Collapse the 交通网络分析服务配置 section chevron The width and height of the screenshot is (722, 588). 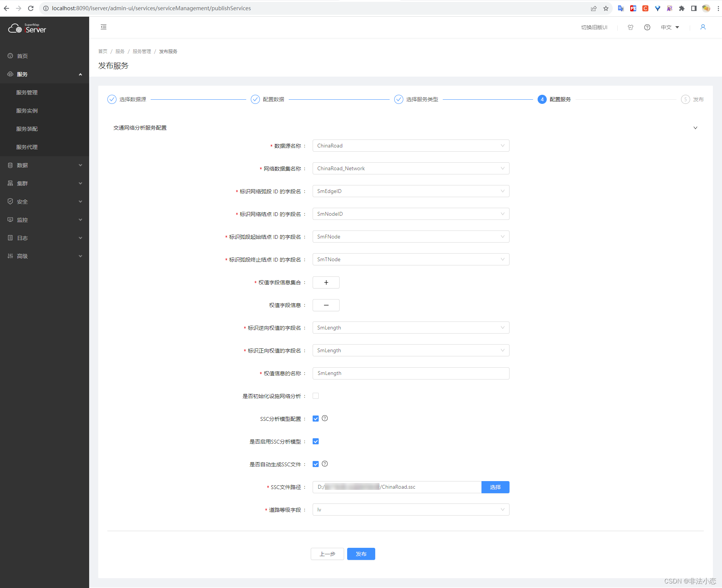[695, 128]
